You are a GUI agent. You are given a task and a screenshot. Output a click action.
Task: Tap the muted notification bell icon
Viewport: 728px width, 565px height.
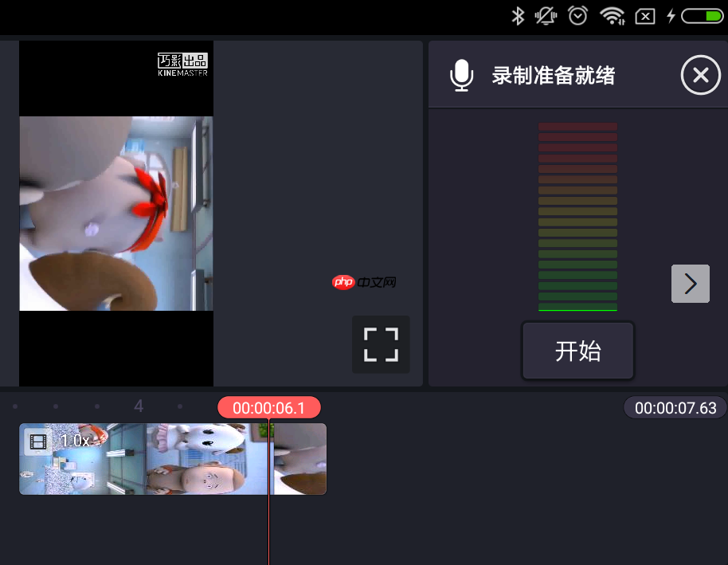(x=546, y=16)
